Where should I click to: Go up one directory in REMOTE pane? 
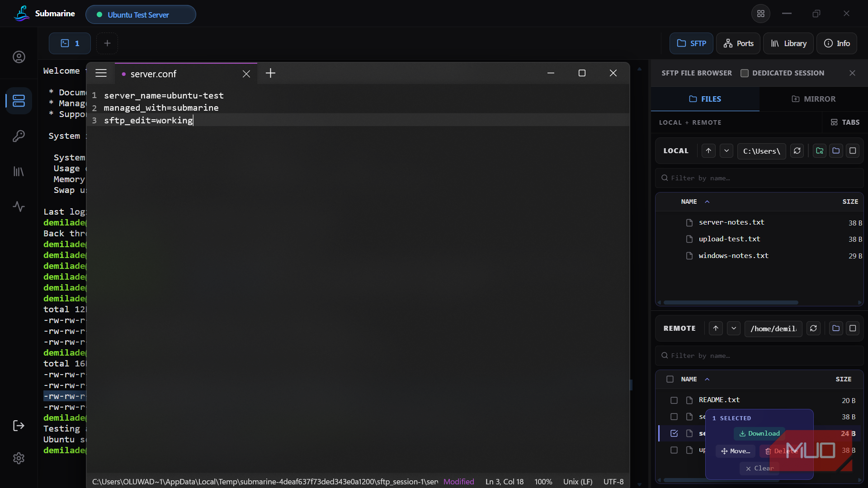click(716, 328)
